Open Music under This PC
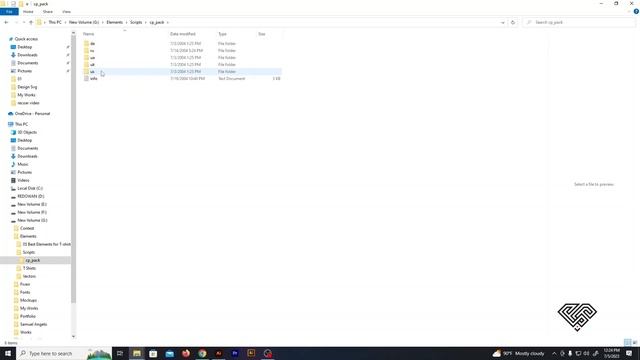The image size is (640, 360). pyautogui.click(x=23, y=164)
